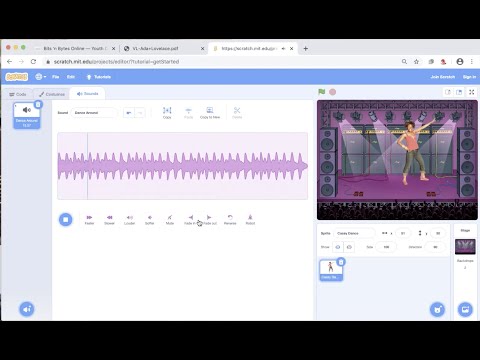This screenshot has height=360, width=480.
Task: Apply the Louder sound effect
Action: (129, 220)
